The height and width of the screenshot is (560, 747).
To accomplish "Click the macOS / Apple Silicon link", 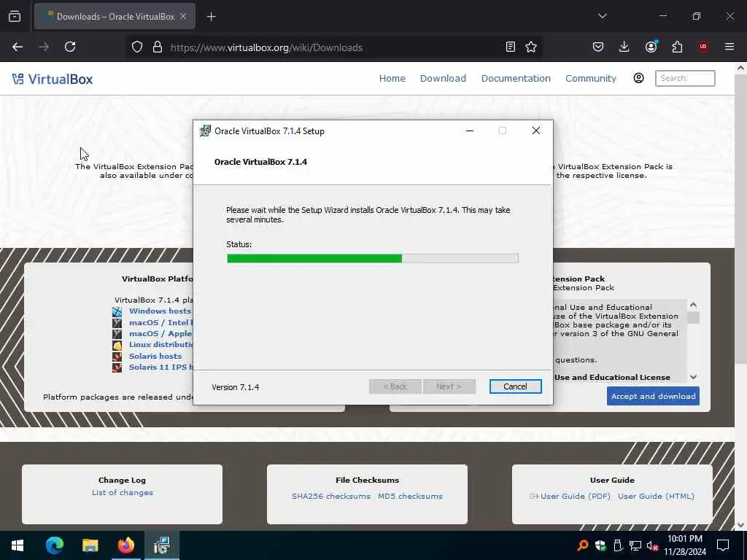I will [160, 334].
